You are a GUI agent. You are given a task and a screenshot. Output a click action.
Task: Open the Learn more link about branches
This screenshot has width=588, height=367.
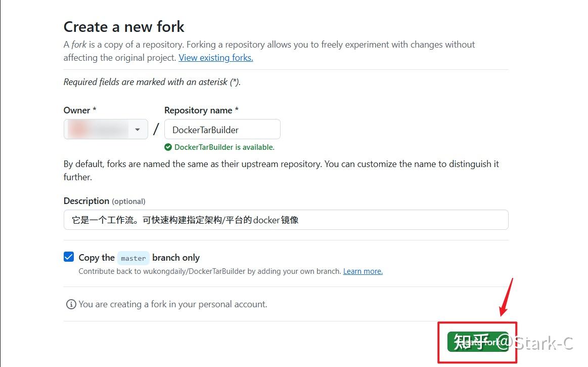click(x=363, y=271)
